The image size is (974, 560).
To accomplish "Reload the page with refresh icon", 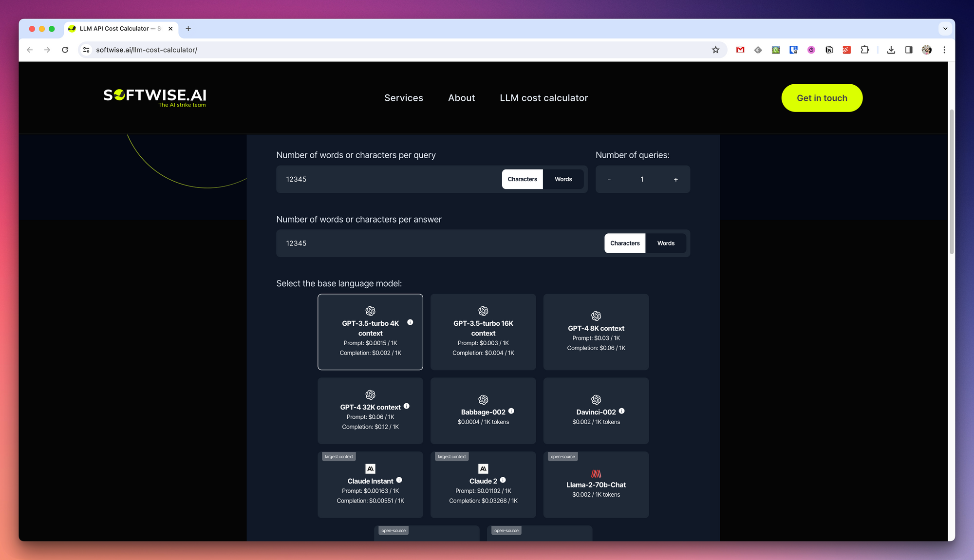I will [65, 50].
